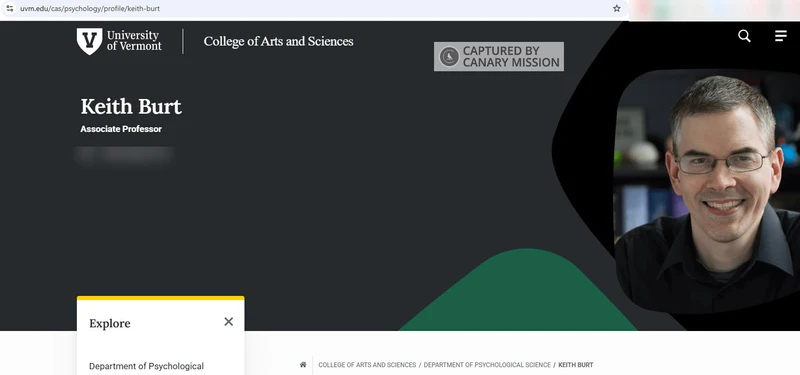This screenshot has height=375, width=800.
Task: Go to home via breadcrumb house icon
Action: [303, 365]
